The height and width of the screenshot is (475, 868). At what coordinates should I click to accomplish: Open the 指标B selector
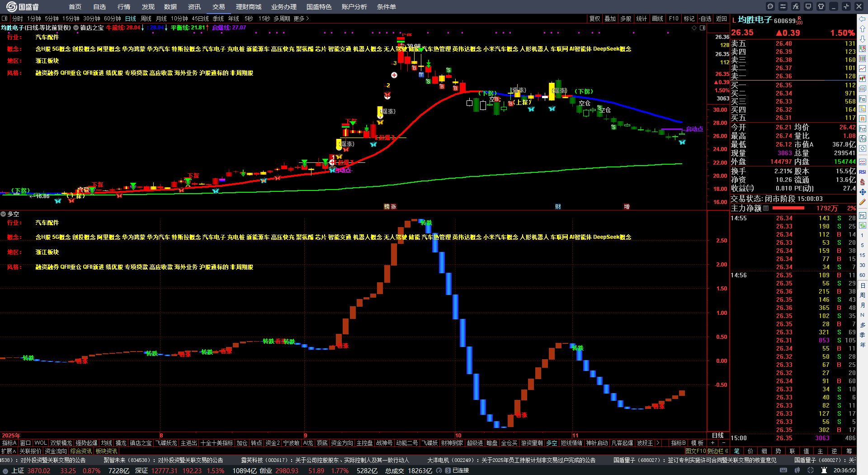click(x=678, y=443)
